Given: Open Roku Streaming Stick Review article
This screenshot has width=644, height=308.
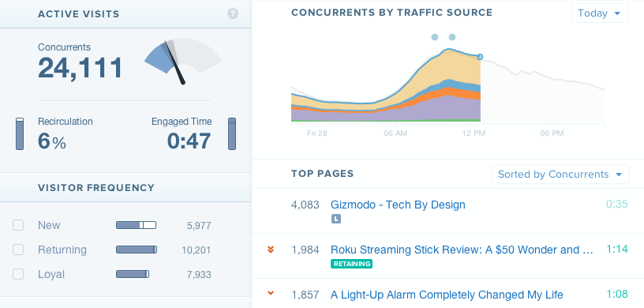Looking at the screenshot, I should 462,250.
